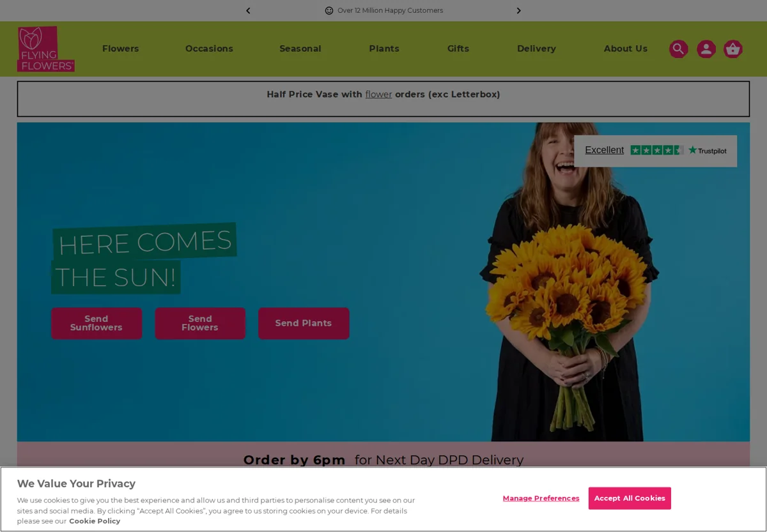Open the Plants menu
This screenshot has width=767, height=532.
(x=384, y=49)
